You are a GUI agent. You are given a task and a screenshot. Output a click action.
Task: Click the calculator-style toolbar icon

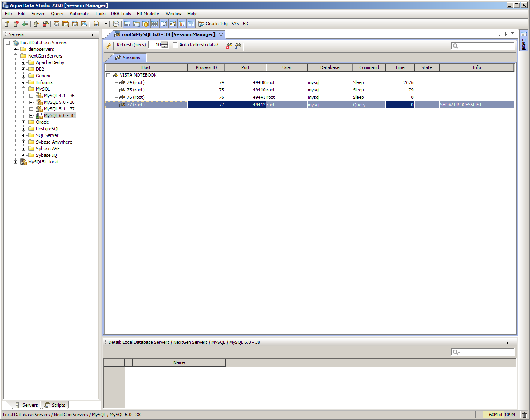[116, 24]
